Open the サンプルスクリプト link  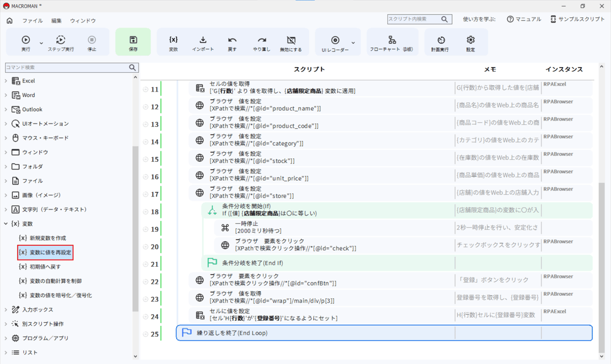577,19
